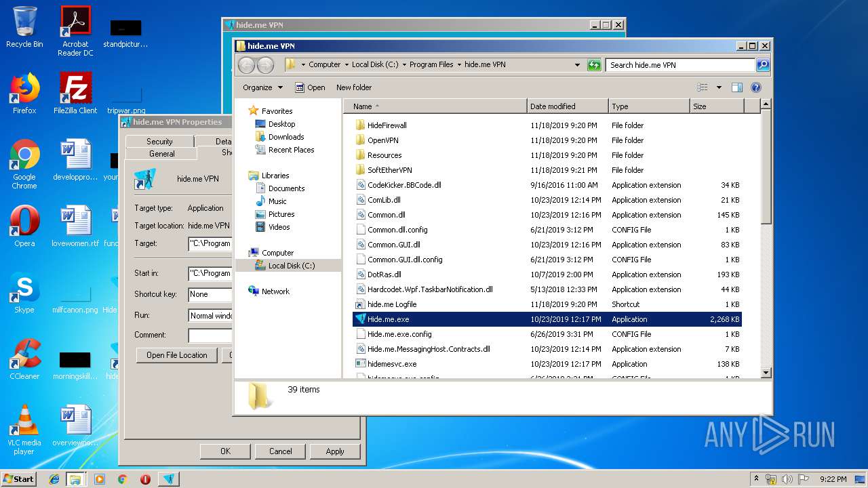868x488 pixels.
Task: Click Opera icon in taskbar
Action: tap(145, 479)
